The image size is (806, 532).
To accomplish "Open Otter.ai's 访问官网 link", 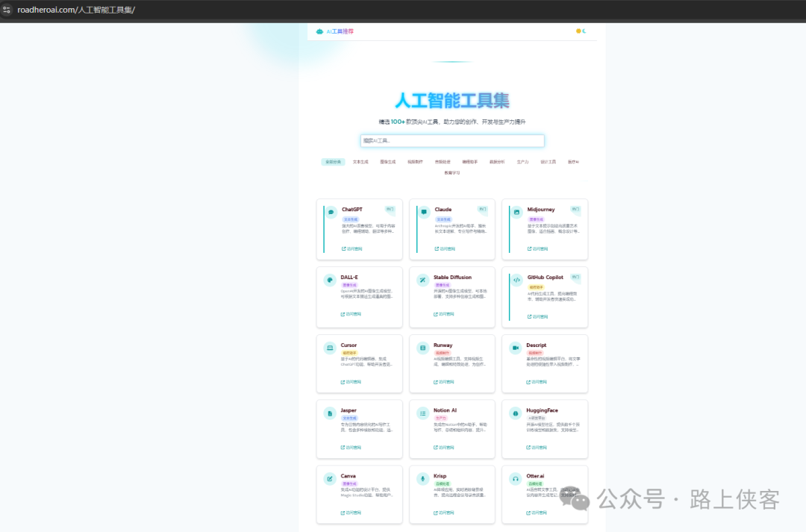I will point(537,513).
